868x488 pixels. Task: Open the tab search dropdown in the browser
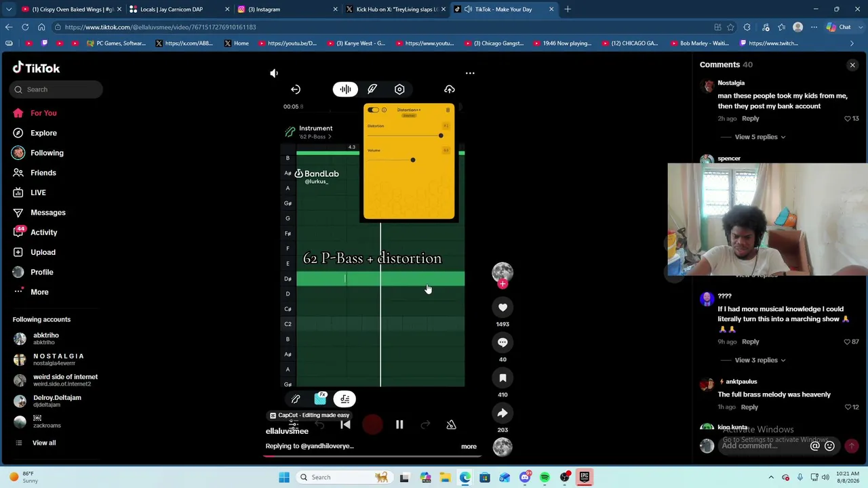[x=9, y=9]
